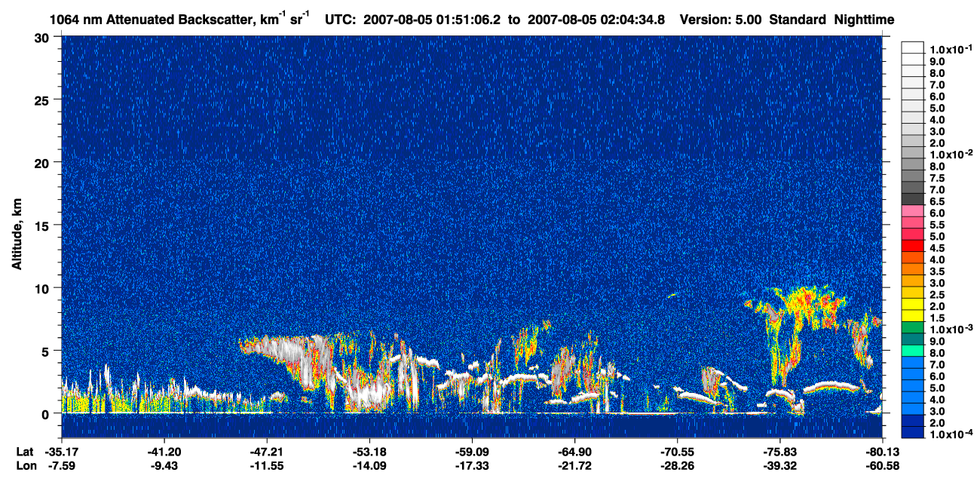Screen dimensions: 980x503
Task: Click the colorbar label '4.5'
Action: pos(936,247)
